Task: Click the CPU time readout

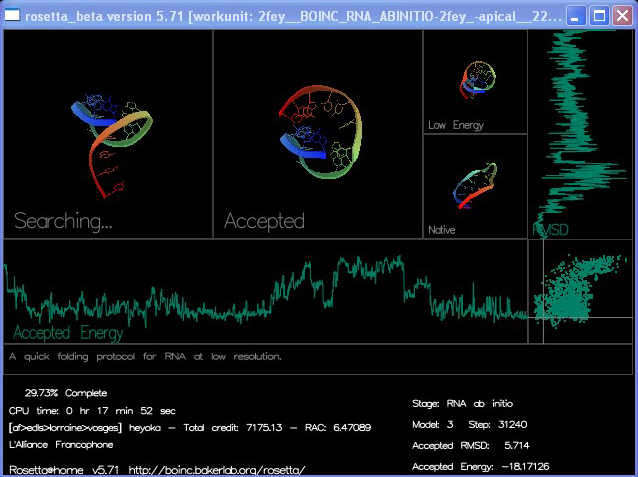Action: click(92, 410)
